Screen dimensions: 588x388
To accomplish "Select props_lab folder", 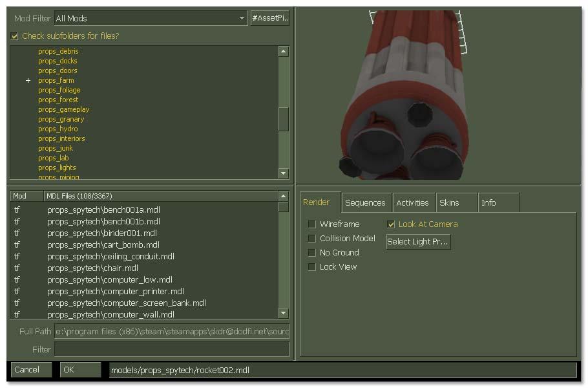I will pyautogui.click(x=53, y=158).
